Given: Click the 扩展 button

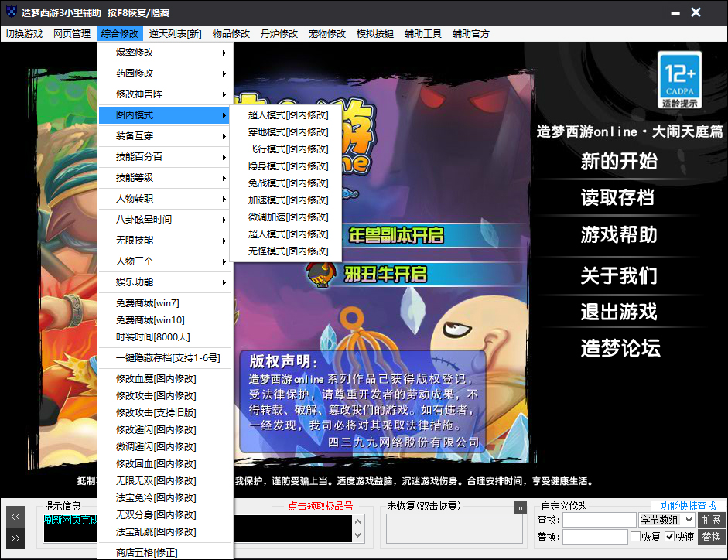Looking at the screenshot, I should [711, 520].
